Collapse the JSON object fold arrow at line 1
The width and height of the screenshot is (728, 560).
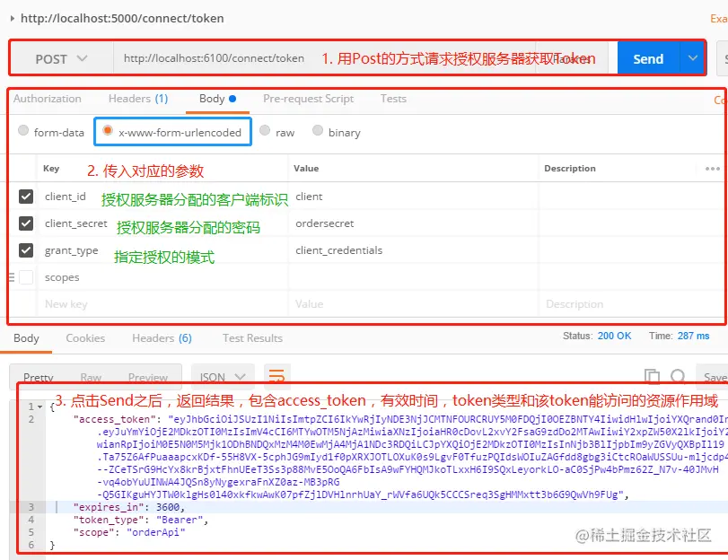point(40,407)
